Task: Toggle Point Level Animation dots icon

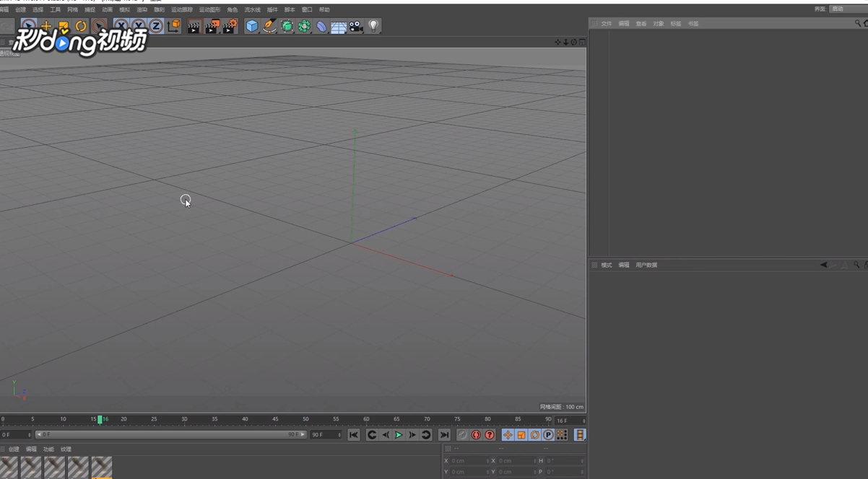Action: pyautogui.click(x=562, y=435)
